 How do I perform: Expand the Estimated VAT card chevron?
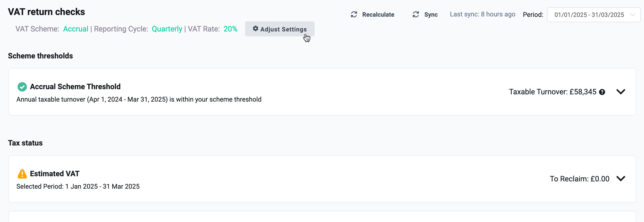click(x=621, y=179)
